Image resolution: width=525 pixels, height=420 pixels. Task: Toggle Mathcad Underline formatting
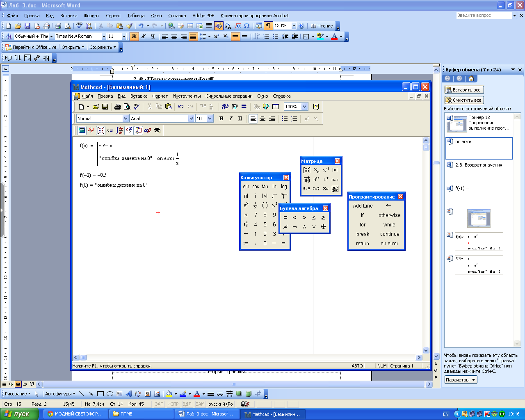click(240, 119)
